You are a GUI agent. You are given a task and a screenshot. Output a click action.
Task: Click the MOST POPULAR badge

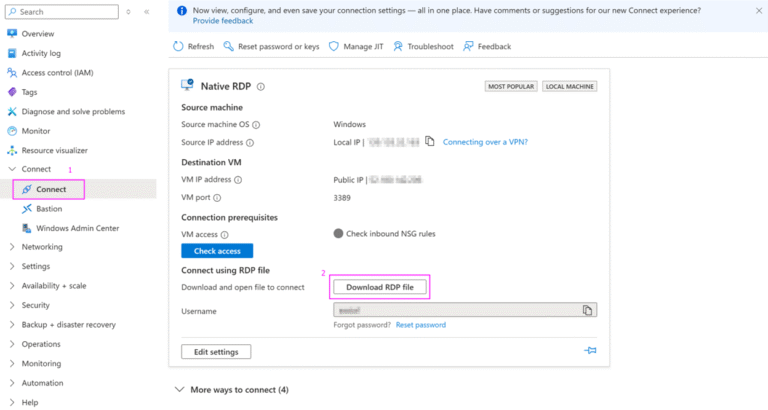511,86
